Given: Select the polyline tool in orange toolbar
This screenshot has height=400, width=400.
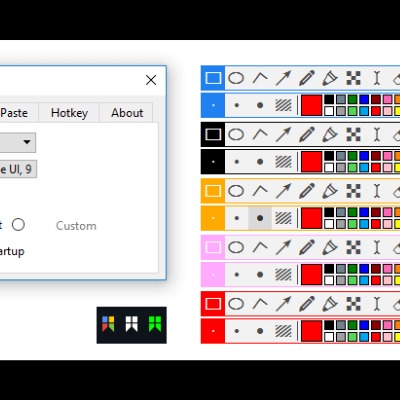Looking at the screenshot, I should [x=260, y=191].
